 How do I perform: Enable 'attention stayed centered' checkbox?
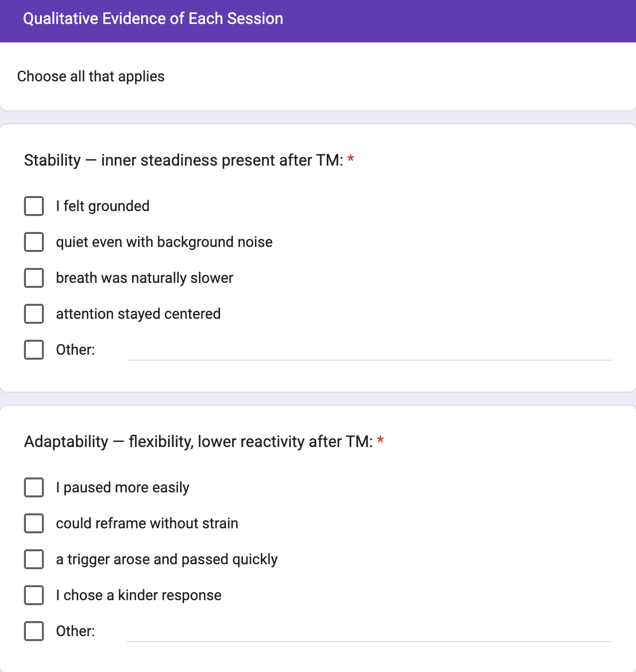34,314
